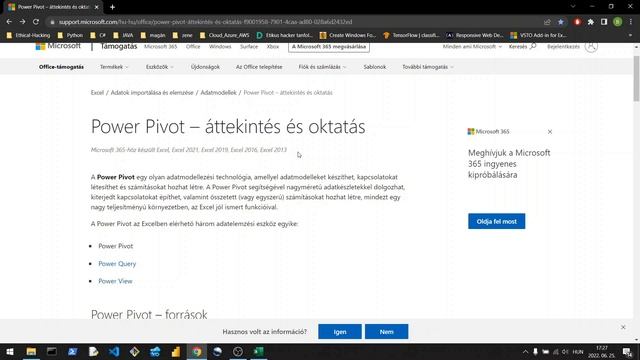Open the Újdonságok menu item
Screen dimensions: 640x360
[x=205, y=67]
